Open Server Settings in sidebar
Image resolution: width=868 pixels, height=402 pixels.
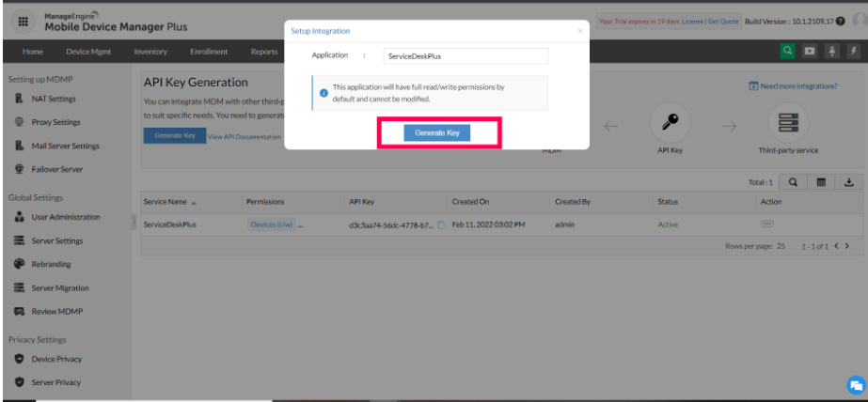[57, 240]
